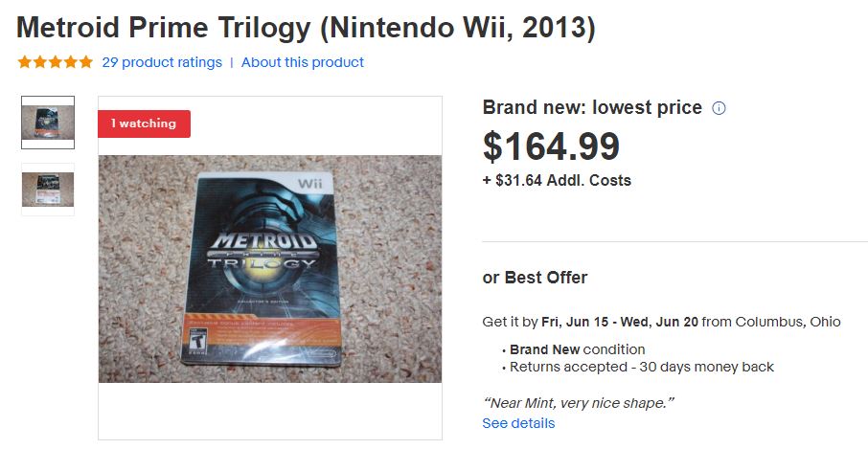Viewport: 868px width, 449px height.
Task: Open the "29 product ratings" link
Action: point(161,62)
